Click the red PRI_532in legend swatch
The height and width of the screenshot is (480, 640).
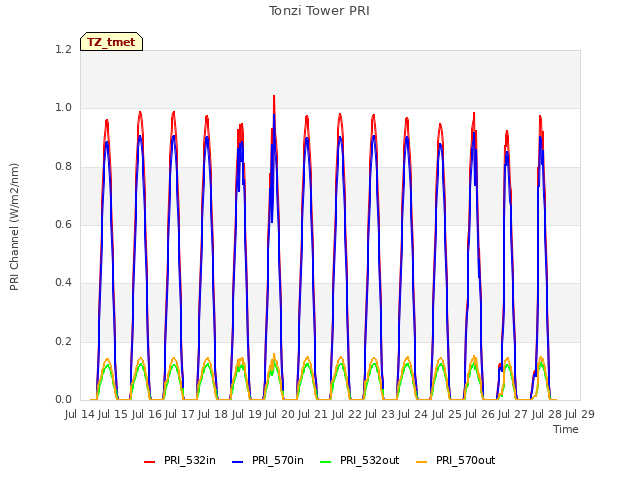coord(149,462)
